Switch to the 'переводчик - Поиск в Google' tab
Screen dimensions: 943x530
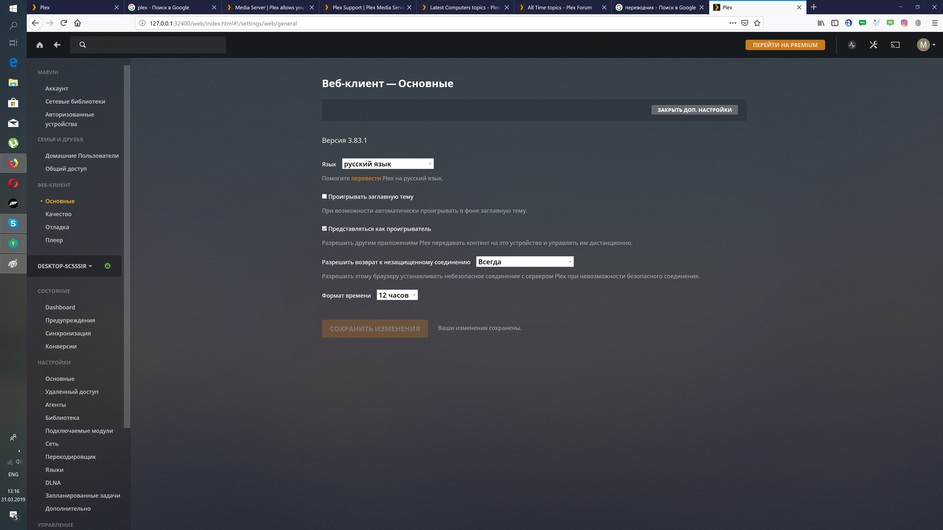659,7
